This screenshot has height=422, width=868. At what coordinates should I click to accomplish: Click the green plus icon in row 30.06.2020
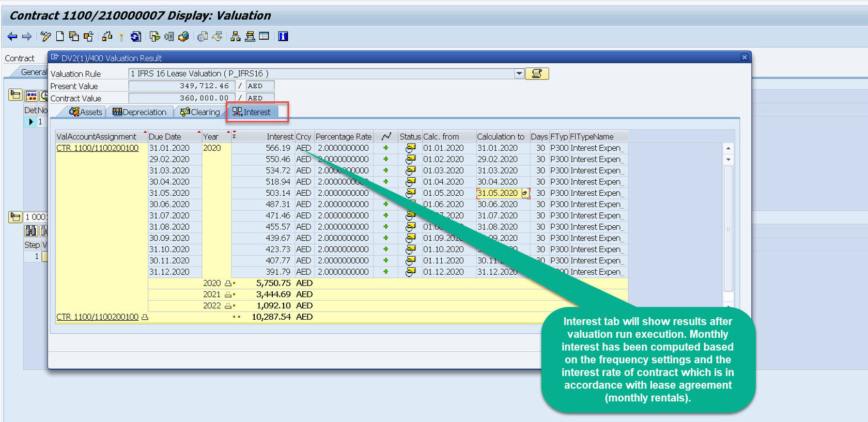(385, 205)
